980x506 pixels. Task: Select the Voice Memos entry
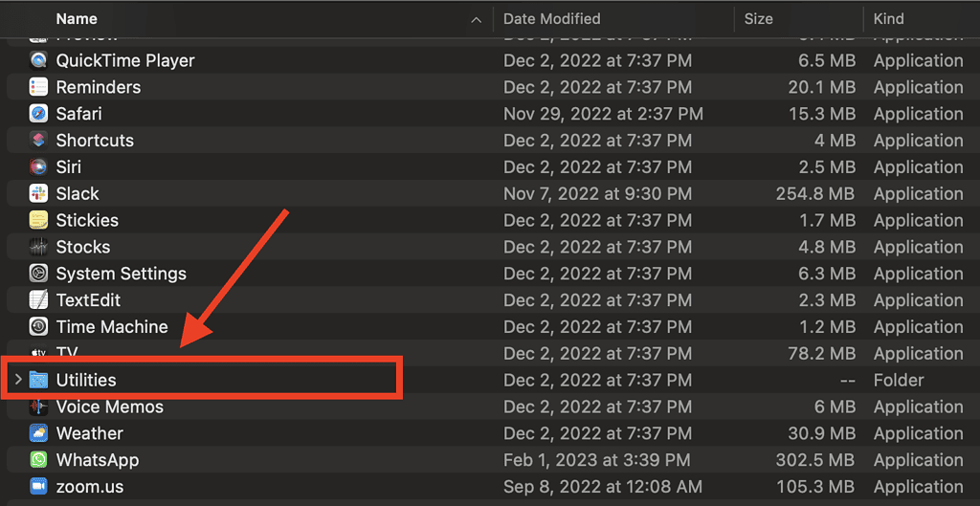pos(109,407)
